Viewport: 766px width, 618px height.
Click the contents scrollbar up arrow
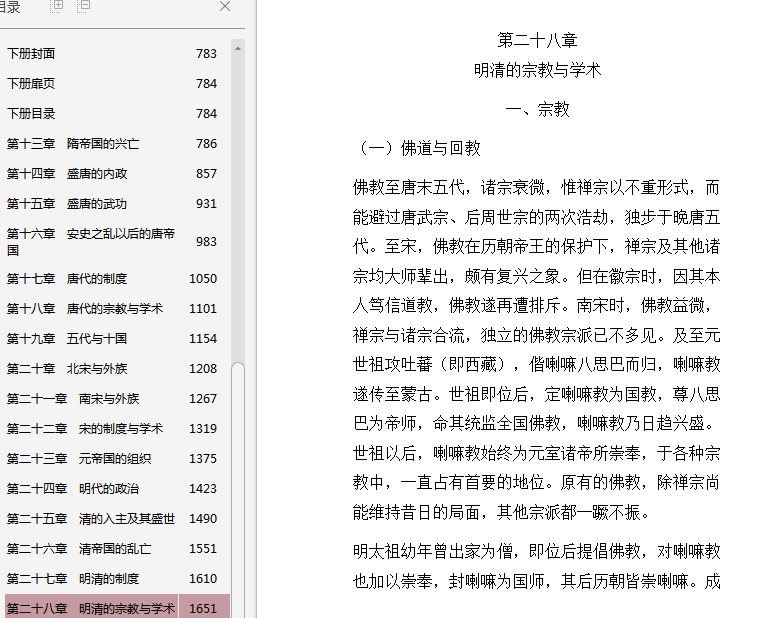238,48
